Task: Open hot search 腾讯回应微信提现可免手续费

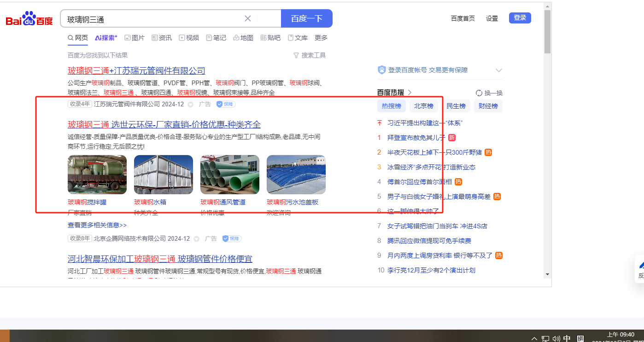Action: tap(429, 241)
